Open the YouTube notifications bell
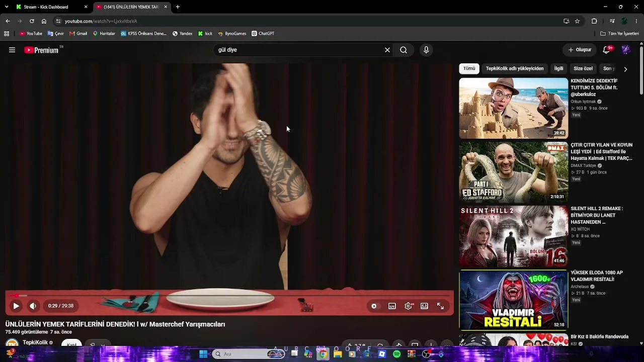Viewport: 644px width, 362px height. (x=606, y=50)
